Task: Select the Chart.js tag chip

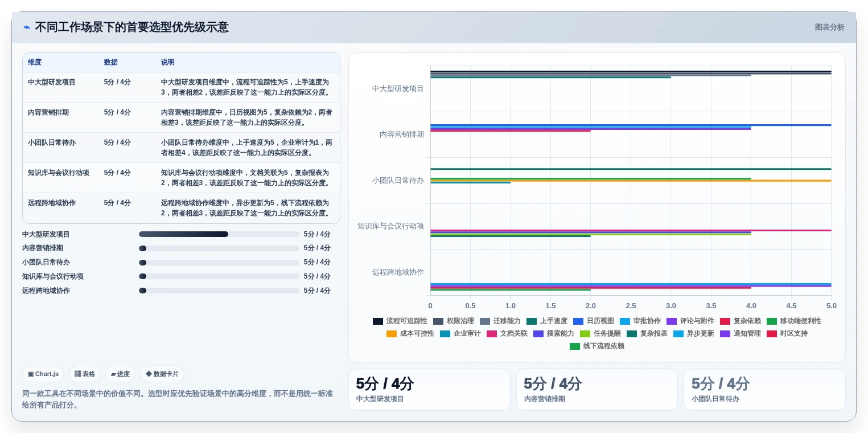Action: click(43, 374)
